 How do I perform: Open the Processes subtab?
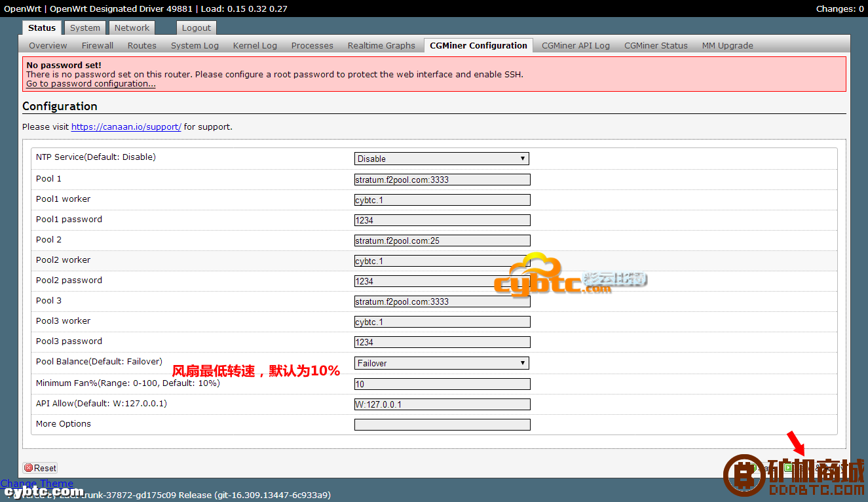(x=312, y=45)
